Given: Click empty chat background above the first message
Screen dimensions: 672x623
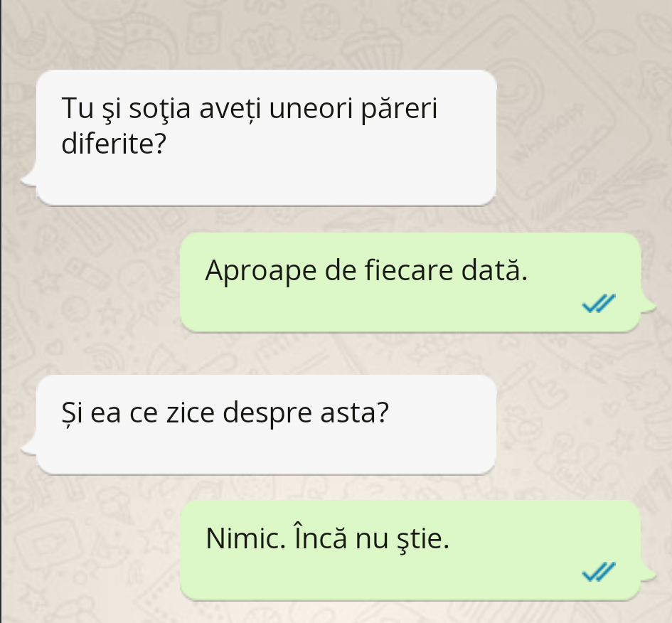Looking at the screenshot, I should (266, 34).
